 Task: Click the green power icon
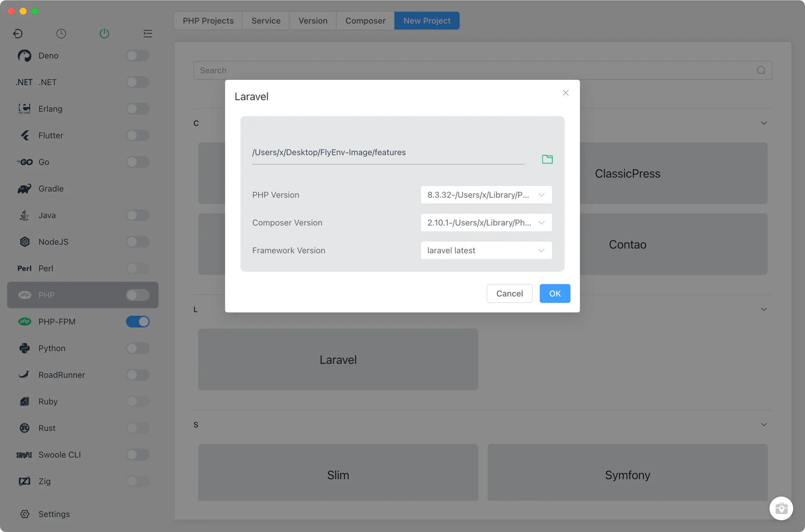point(104,33)
